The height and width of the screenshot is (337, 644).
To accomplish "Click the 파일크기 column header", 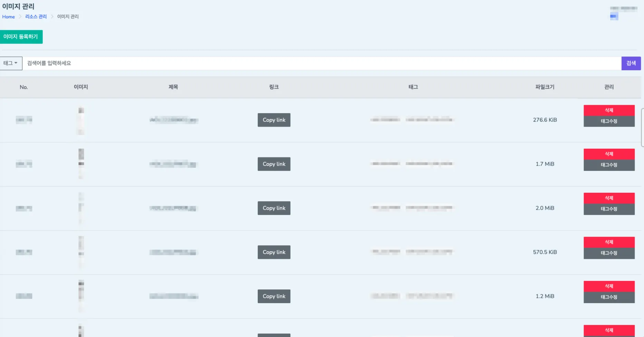I will pos(545,87).
